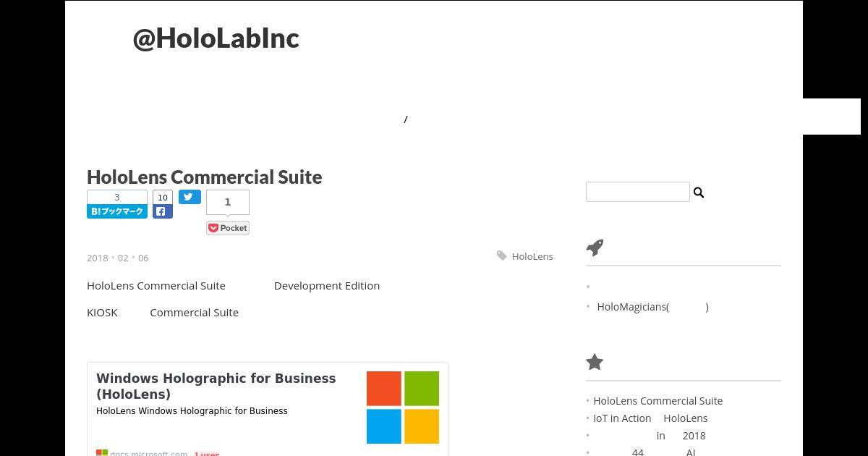Focus the blog search input field
Viewport: 868px width, 456px height.
pyautogui.click(x=637, y=192)
